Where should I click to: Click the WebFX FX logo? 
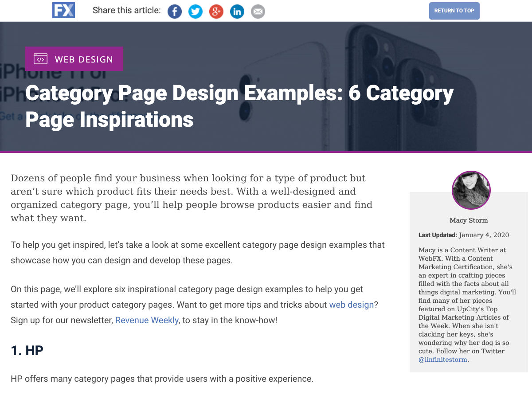pyautogui.click(x=63, y=10)
